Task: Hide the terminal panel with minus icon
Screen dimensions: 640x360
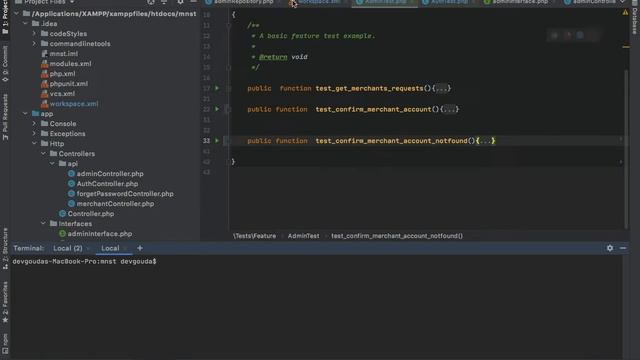Action: pos(623,248)
